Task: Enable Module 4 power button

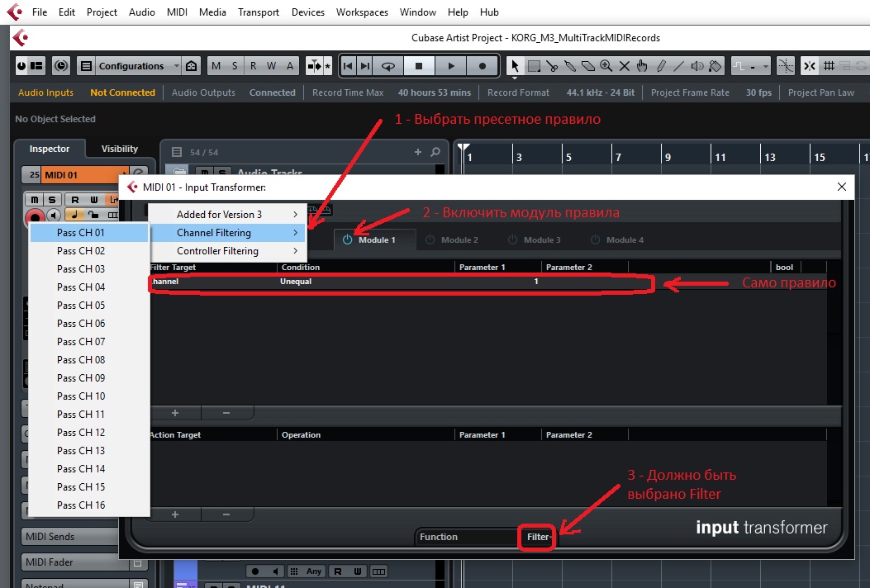Action: [596, 239]
